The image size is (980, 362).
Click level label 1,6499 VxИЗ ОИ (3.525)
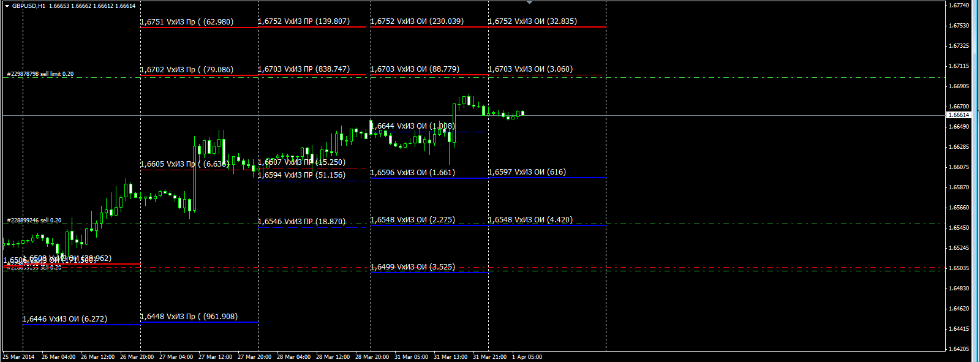(x=413, y=267)
